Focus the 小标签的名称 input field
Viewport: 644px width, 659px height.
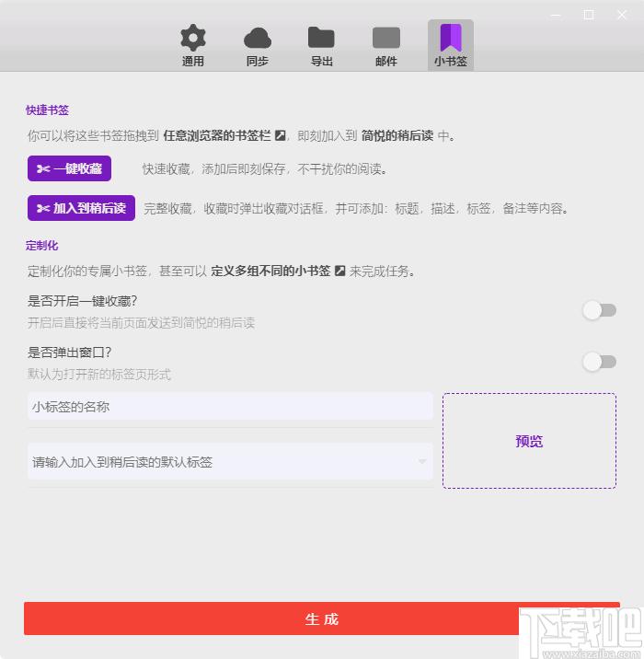230,407
